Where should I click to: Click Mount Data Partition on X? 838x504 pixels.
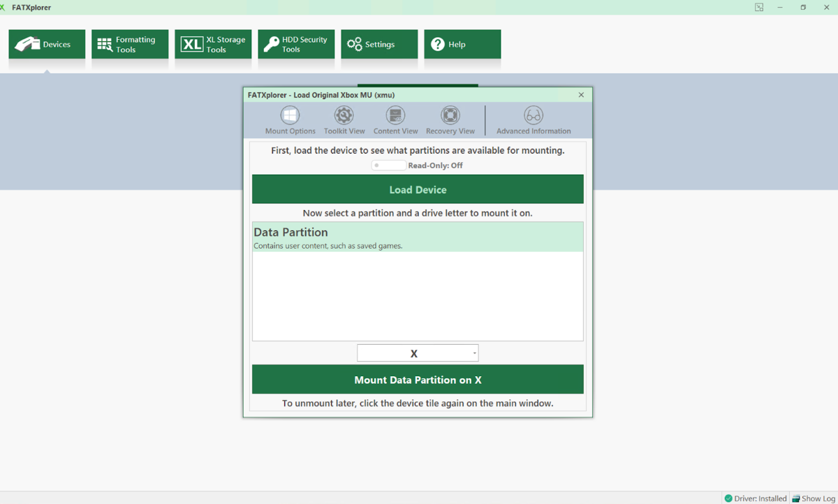[418, 380]
